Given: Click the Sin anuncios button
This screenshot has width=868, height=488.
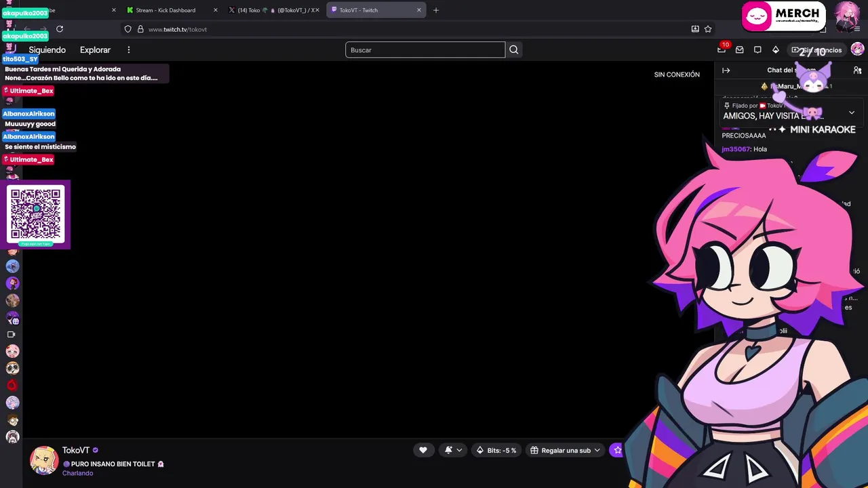Looking at the screenshot, I should pos(817,49).
